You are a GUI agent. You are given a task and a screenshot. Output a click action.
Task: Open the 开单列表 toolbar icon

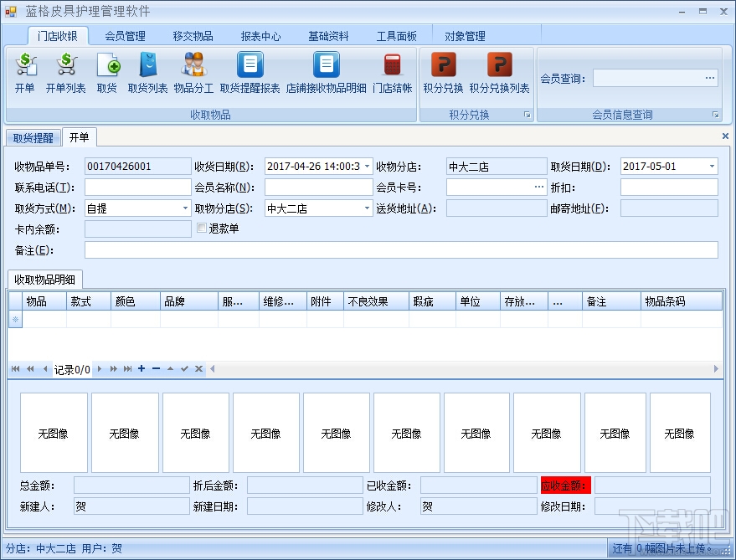pyautogui.click(x=65, y=72)
